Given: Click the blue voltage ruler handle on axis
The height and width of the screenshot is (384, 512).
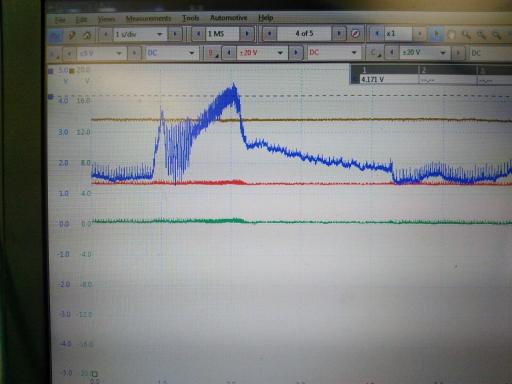Looking at the screenshot, I should [x=51, y=97].
